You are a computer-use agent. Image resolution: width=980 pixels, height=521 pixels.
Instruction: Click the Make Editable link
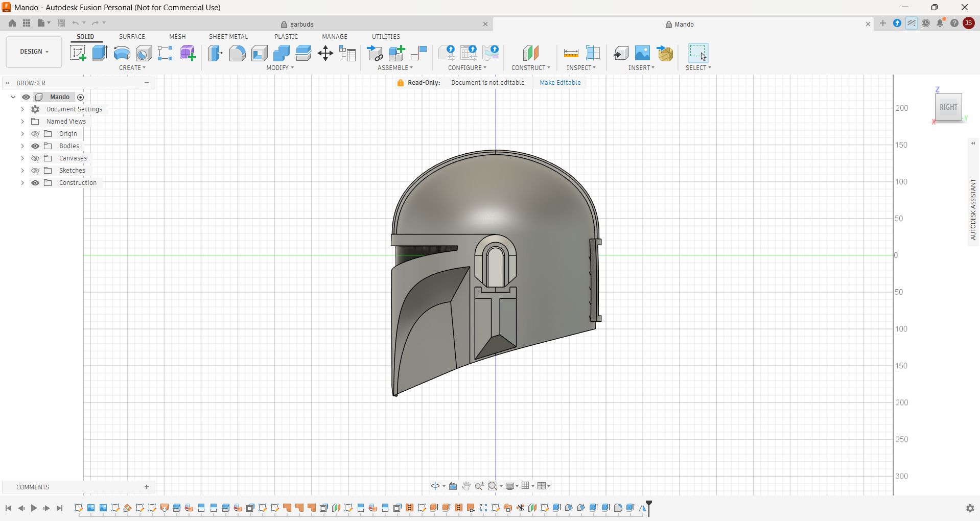point(560,83)
